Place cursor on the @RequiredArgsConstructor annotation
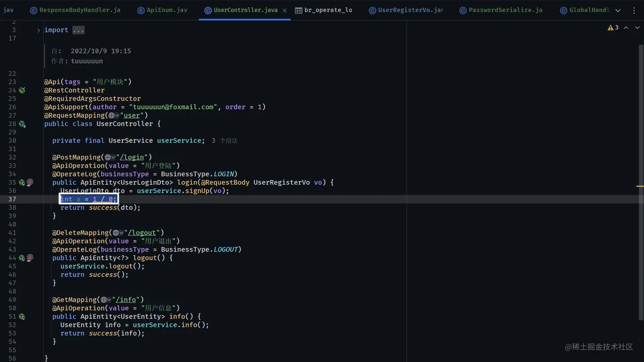Image resolution: width=644 pixels, height=362 pixels. point(92,99)
